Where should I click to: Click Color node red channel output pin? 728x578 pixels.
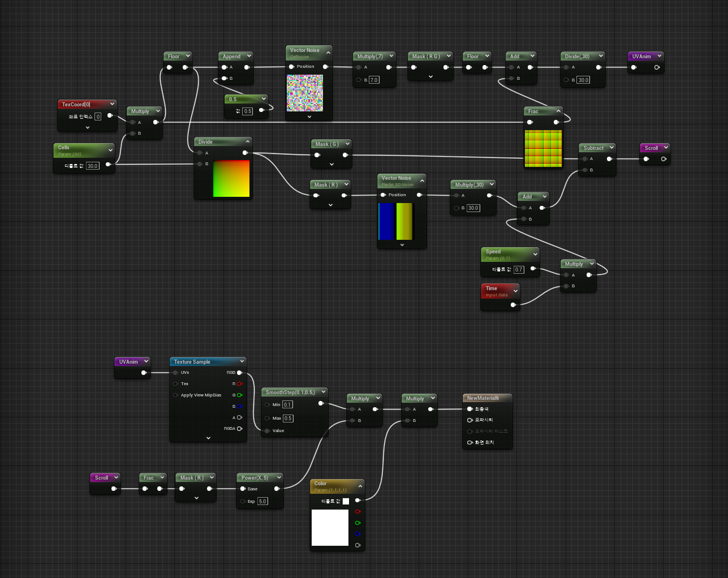coord(357,512)
